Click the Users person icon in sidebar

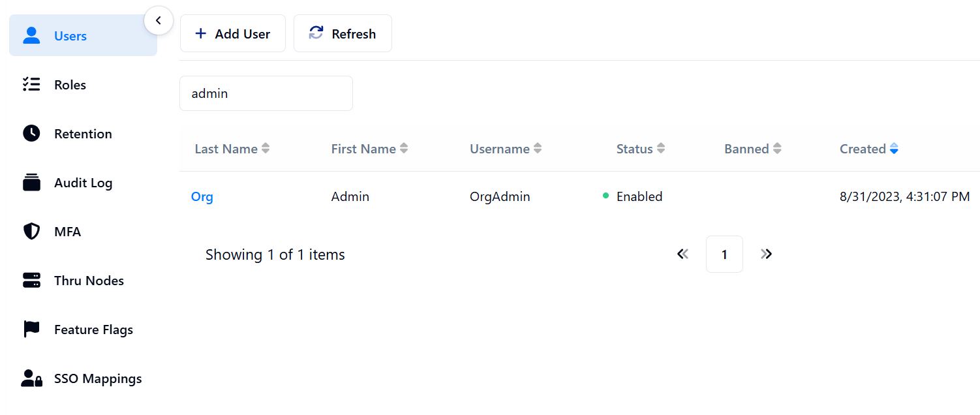[x=31, y=36]
